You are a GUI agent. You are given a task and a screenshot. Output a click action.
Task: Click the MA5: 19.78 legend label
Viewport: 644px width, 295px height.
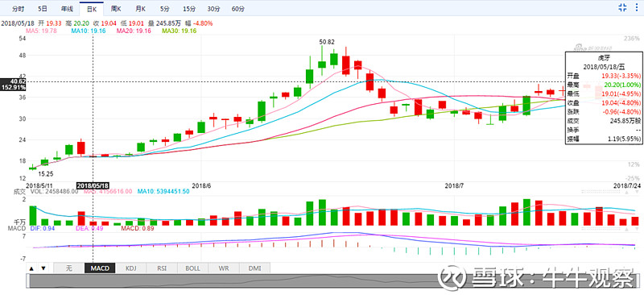tap(41, 31)
